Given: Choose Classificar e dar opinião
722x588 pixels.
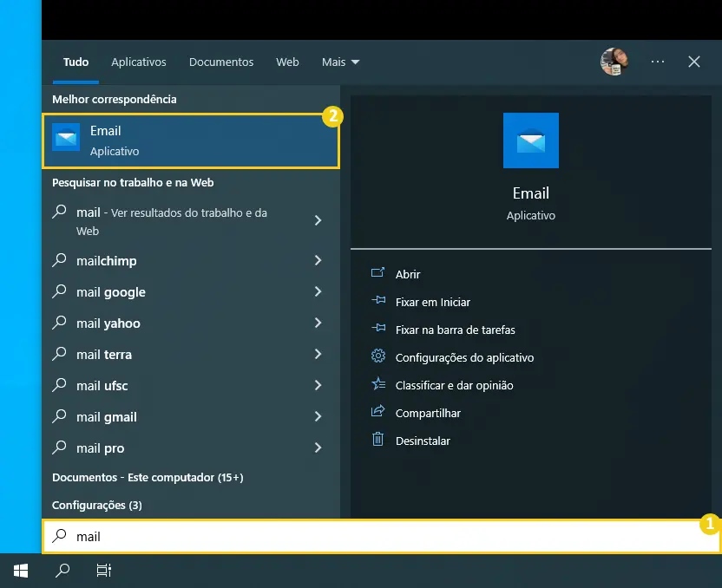Looking at the screenshot, I should 454,386.
